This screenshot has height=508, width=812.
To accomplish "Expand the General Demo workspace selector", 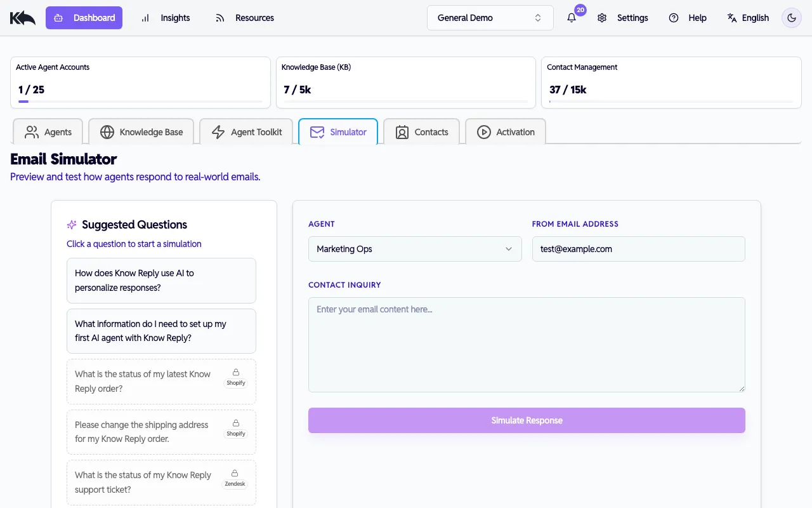I will pos(490,18).
